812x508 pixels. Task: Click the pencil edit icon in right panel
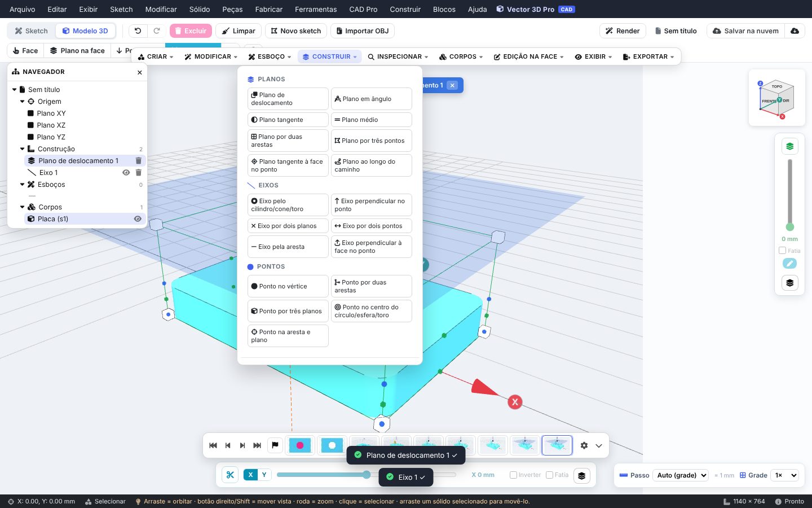coord(789,264)
